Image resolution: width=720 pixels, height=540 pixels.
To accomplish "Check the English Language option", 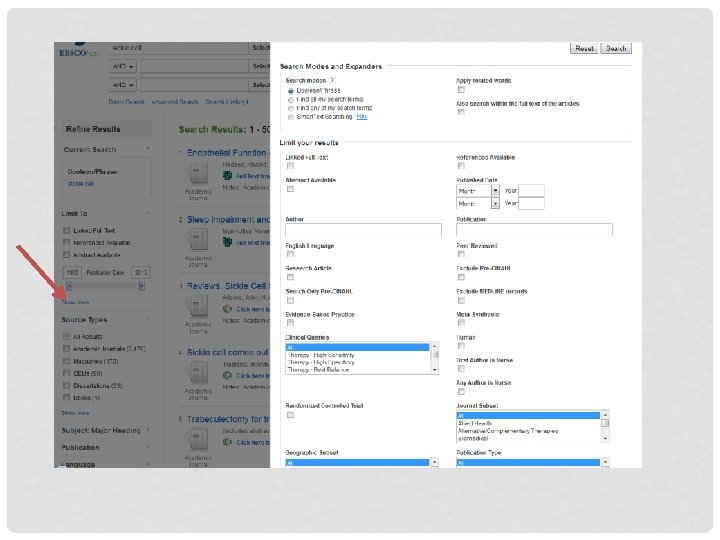I will pyautogui.click(x=290, y=254).
